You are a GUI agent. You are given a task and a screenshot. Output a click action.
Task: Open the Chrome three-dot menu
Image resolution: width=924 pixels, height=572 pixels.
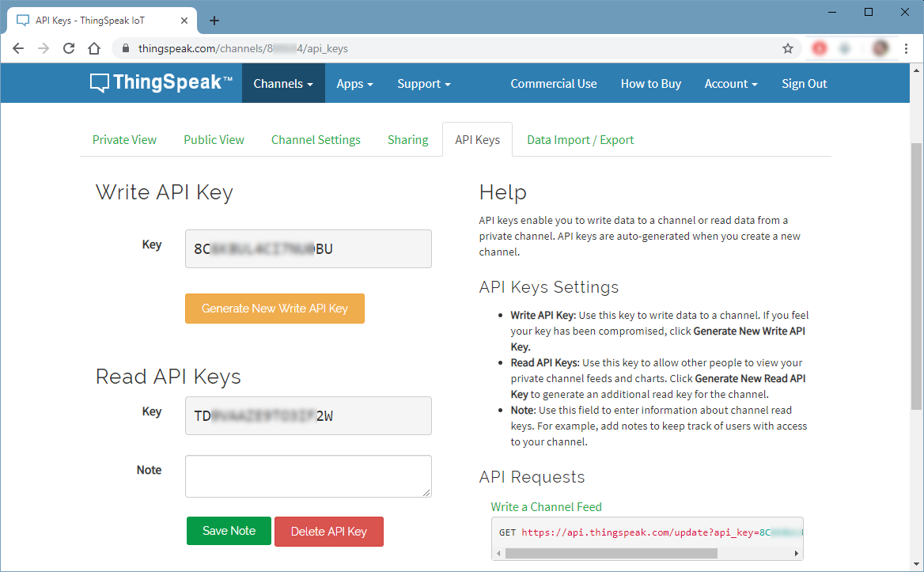tap(906, 48)
